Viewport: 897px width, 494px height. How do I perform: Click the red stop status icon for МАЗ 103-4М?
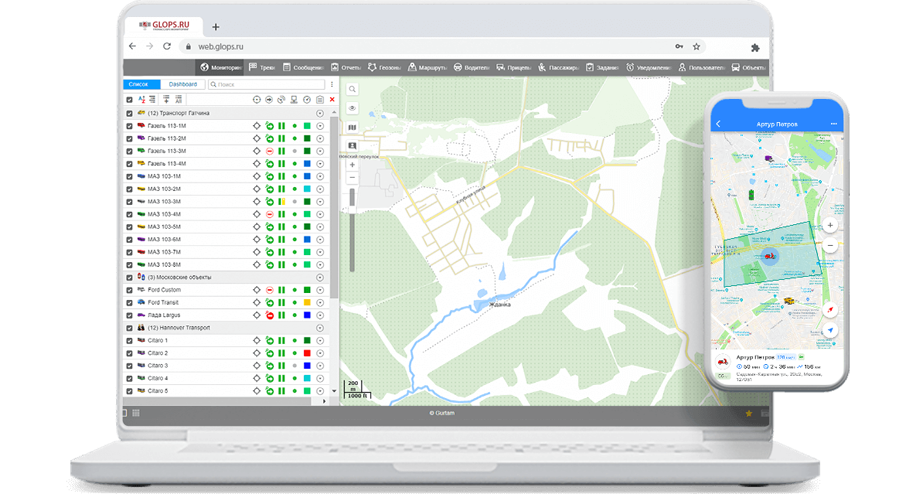pos(269,214)
